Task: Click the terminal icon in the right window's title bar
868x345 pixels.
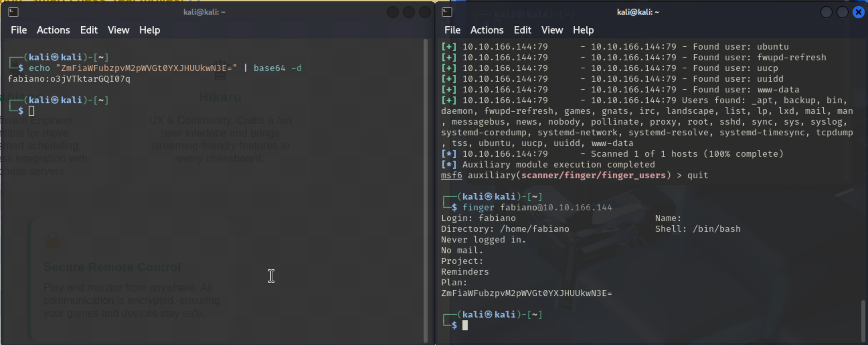Action: pos(447,12)
